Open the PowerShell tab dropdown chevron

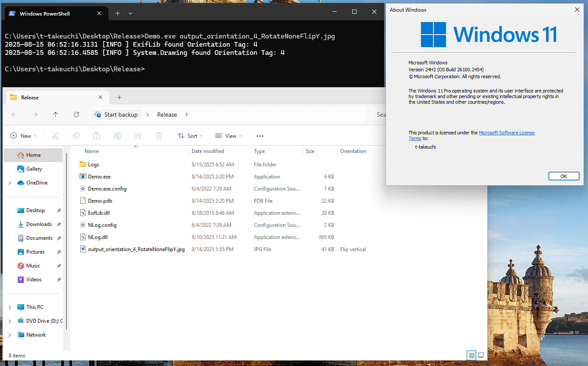(130, 13)
